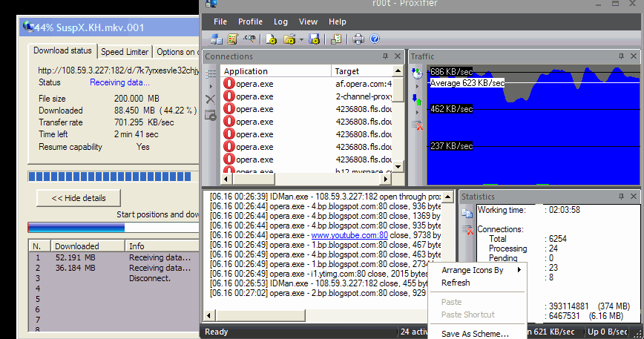Click the << Hide details button
644x339 pixels.
click(79, 198)
